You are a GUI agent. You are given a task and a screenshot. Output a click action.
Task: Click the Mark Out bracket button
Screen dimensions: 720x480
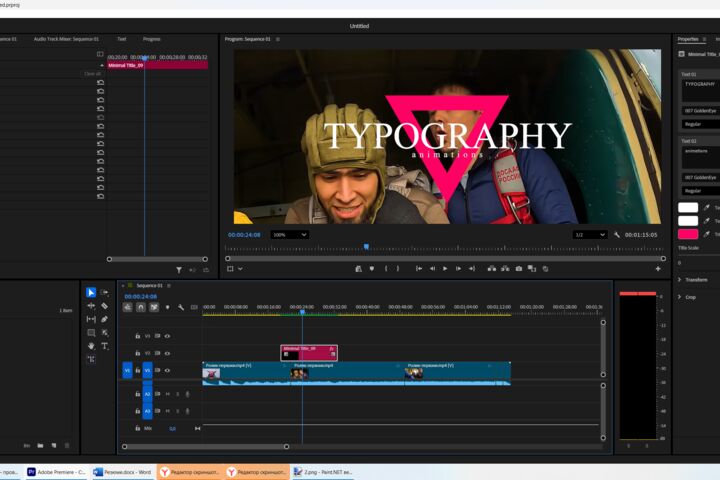[x=398, y=269]
